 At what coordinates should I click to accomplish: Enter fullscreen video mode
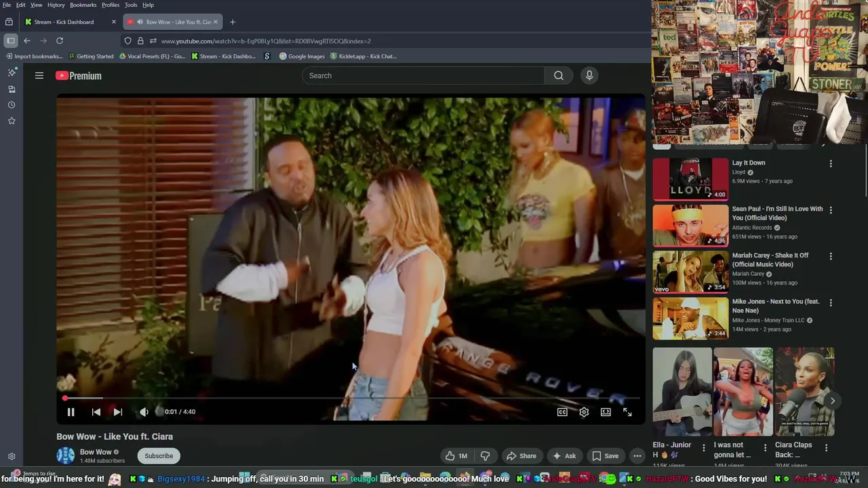tap(627, 412)
